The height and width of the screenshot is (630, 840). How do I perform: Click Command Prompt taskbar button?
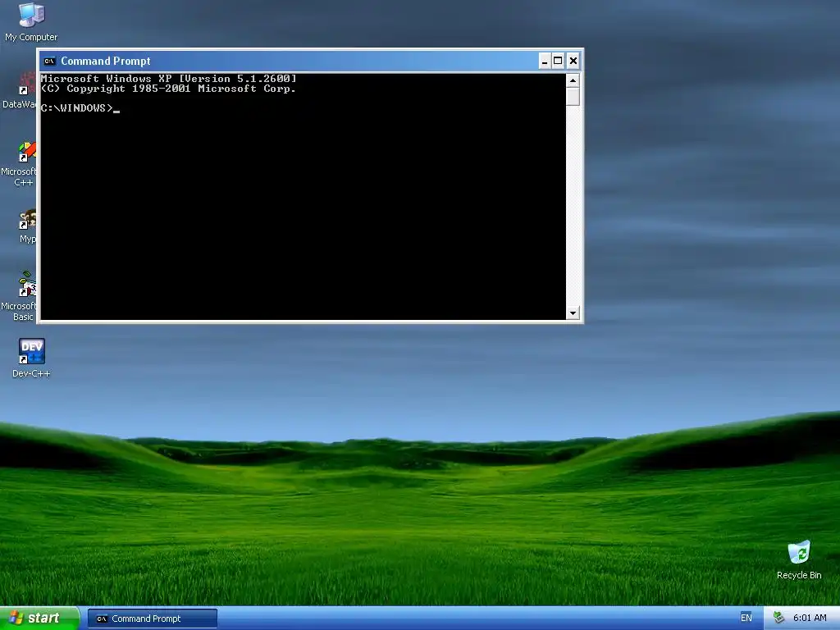(152, 619)
